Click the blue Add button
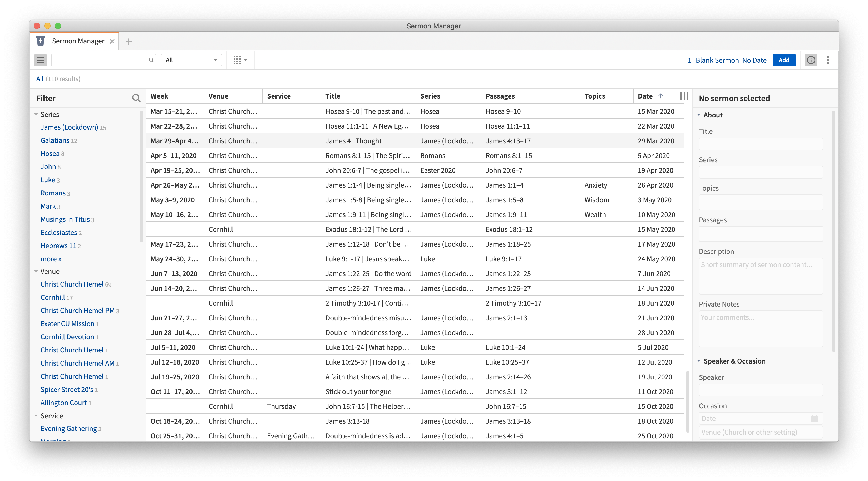This screenshot has height=481, width=868. tap(784, 60)
